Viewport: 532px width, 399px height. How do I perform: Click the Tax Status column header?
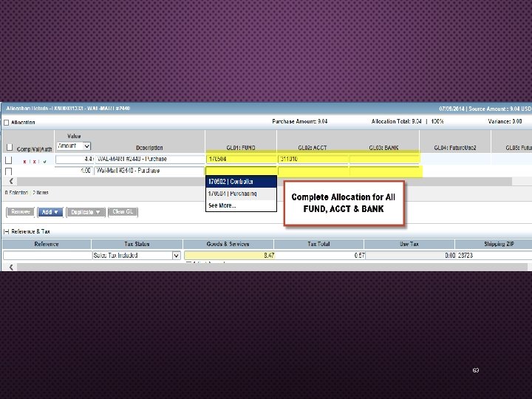pyautogui.click(x=137, y=244)
